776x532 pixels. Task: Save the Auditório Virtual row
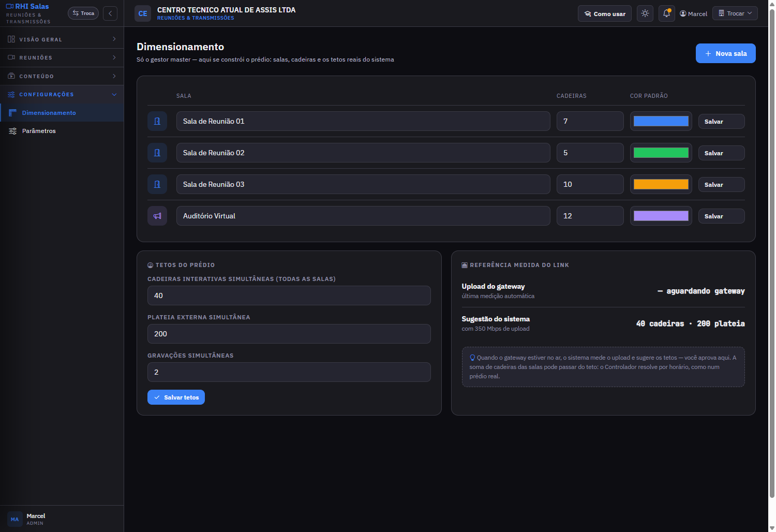(722, 216)
